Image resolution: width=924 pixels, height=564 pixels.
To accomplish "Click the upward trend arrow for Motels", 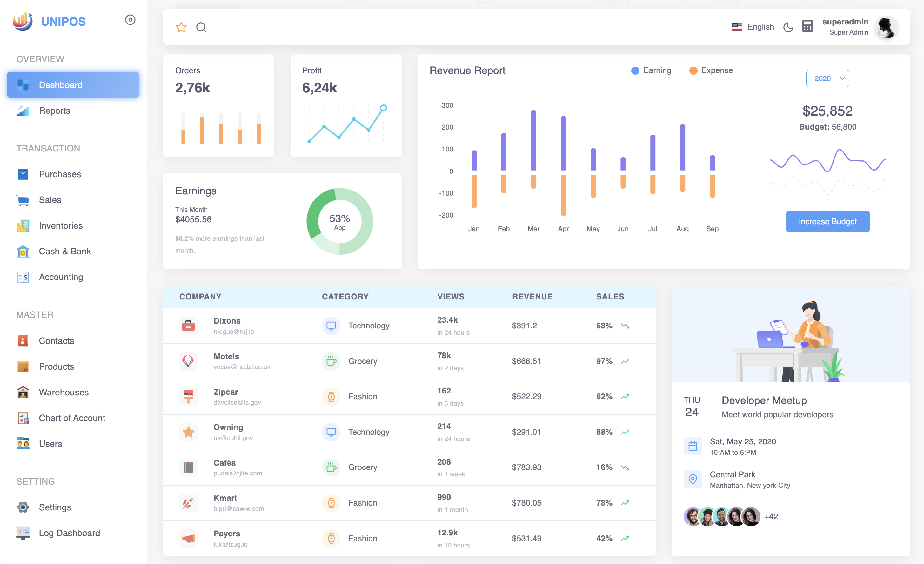I will click(625, 361).
